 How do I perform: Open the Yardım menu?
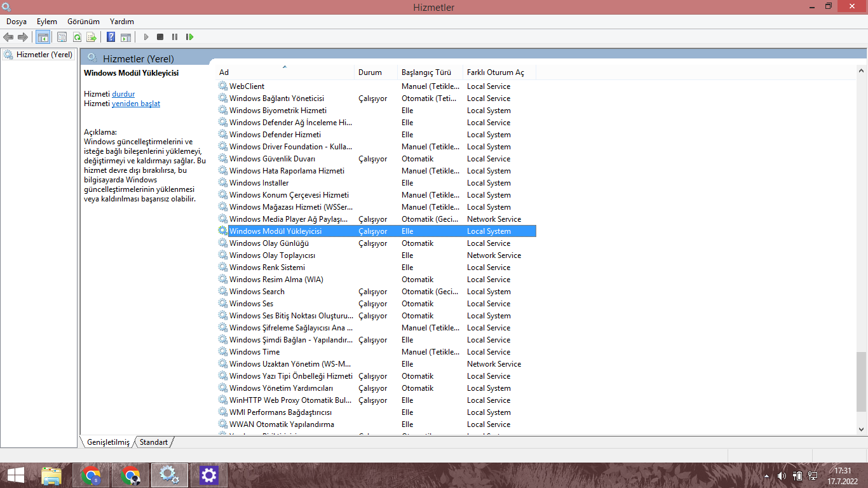click(x=121, y=21)
